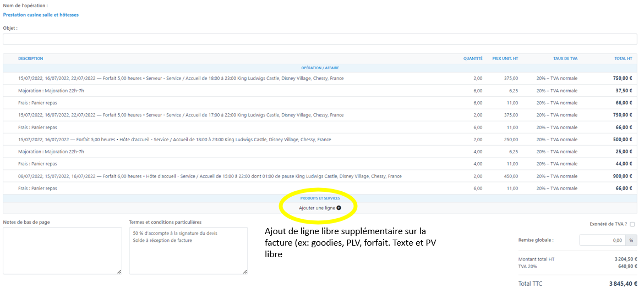Open the Prestation cuisine salle et hôtesses link

point(41,15)
